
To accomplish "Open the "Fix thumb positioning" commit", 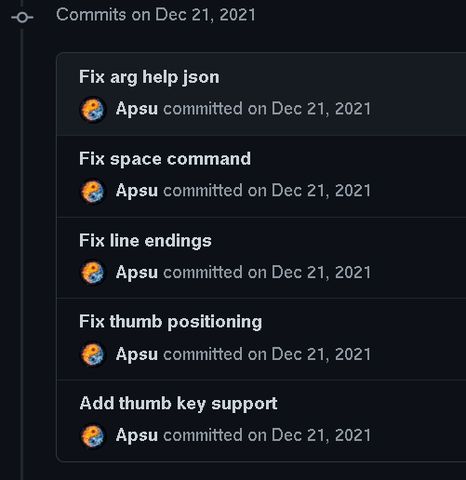I will point(170,322).
